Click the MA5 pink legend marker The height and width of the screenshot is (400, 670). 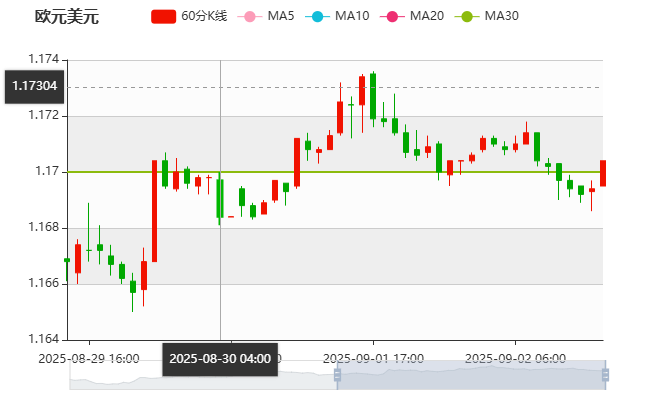coord(250,16)
